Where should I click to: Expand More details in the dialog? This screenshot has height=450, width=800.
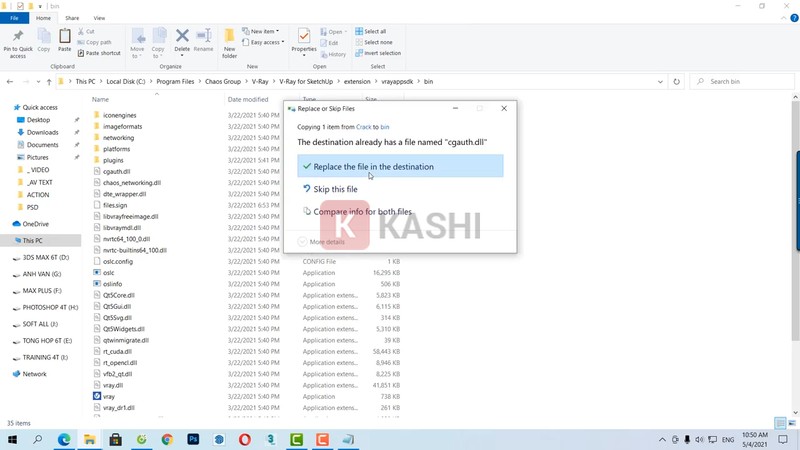[x=322, y=242]
